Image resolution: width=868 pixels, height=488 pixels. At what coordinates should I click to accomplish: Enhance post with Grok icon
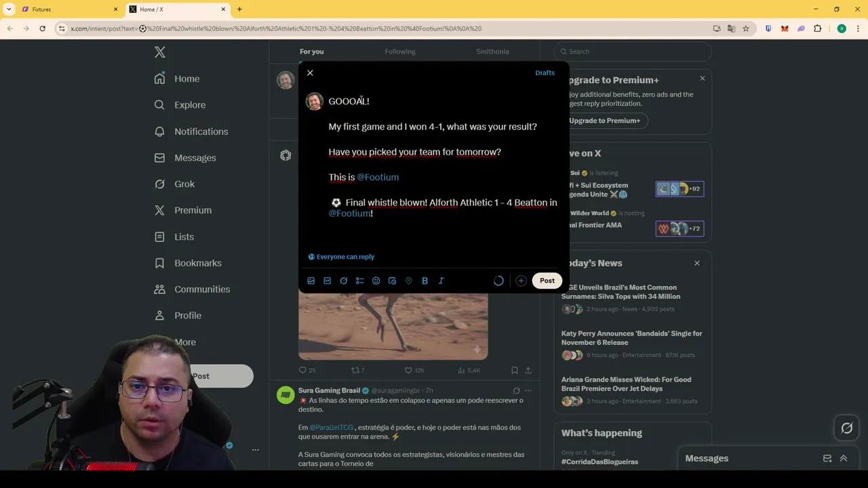[344, 281]
